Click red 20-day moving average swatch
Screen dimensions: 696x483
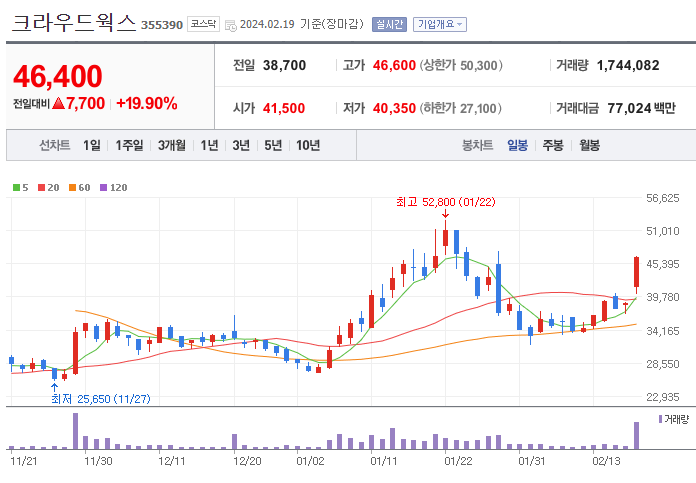(x=42, y=188)
